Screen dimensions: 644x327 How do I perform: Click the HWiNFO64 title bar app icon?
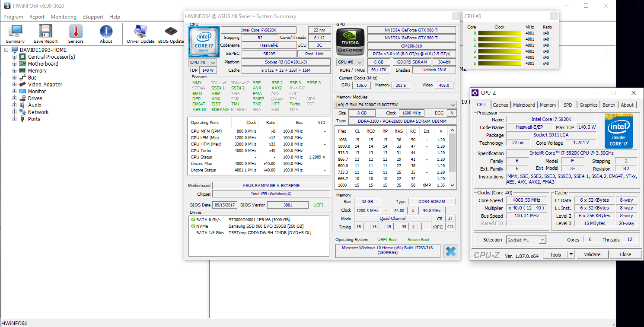click(x=7, y=6)
